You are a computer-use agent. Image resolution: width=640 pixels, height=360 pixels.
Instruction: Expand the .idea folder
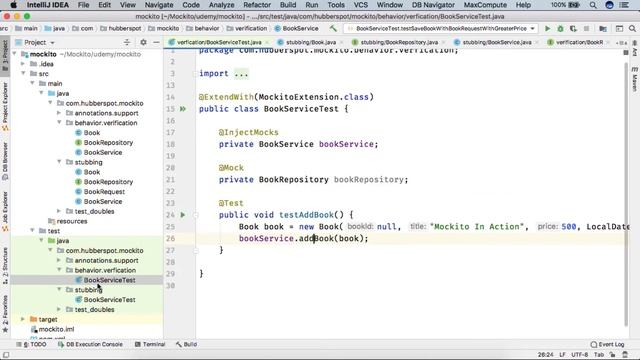23,64
